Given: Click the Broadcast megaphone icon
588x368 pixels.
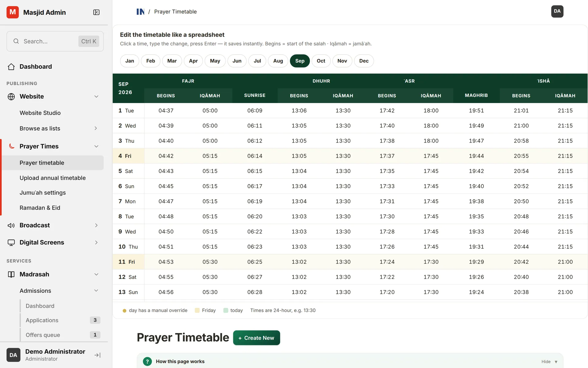Looking at the screenshot, I should [x=11, y=225].
